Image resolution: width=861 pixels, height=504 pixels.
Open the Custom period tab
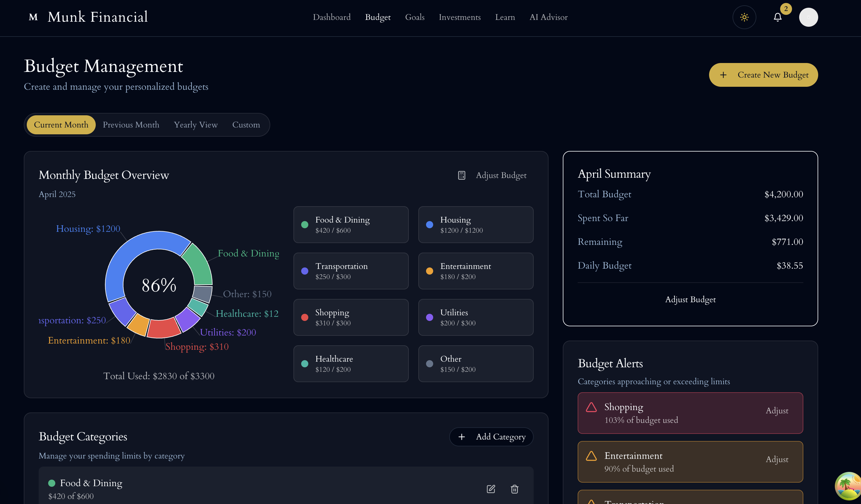246,125
